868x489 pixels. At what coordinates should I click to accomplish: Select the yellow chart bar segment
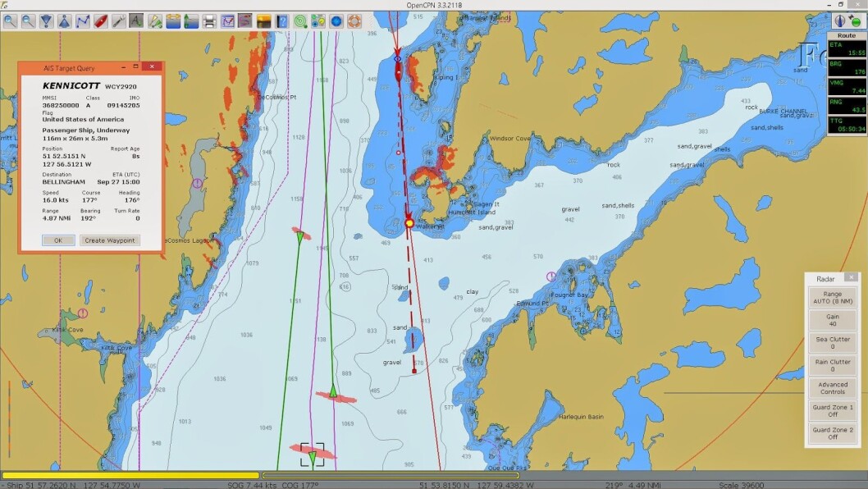[130, 475]
